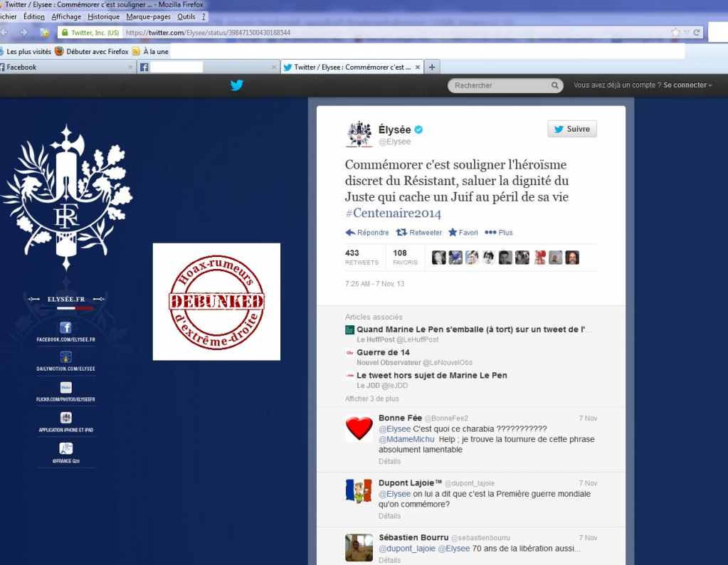The image size is (728, 565).
Task: Open the Marque-pages menu
Action: (x=148, y=16)
